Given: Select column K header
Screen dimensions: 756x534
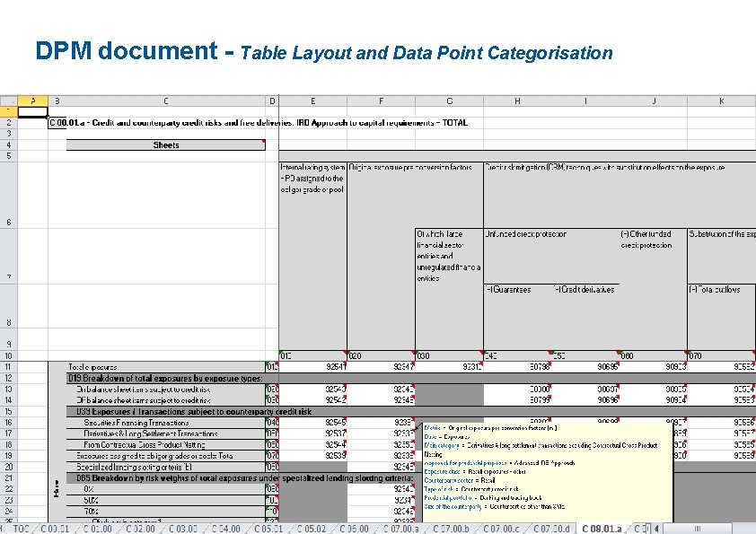Looking at the screenshot, I should click(x=721, y=101).
